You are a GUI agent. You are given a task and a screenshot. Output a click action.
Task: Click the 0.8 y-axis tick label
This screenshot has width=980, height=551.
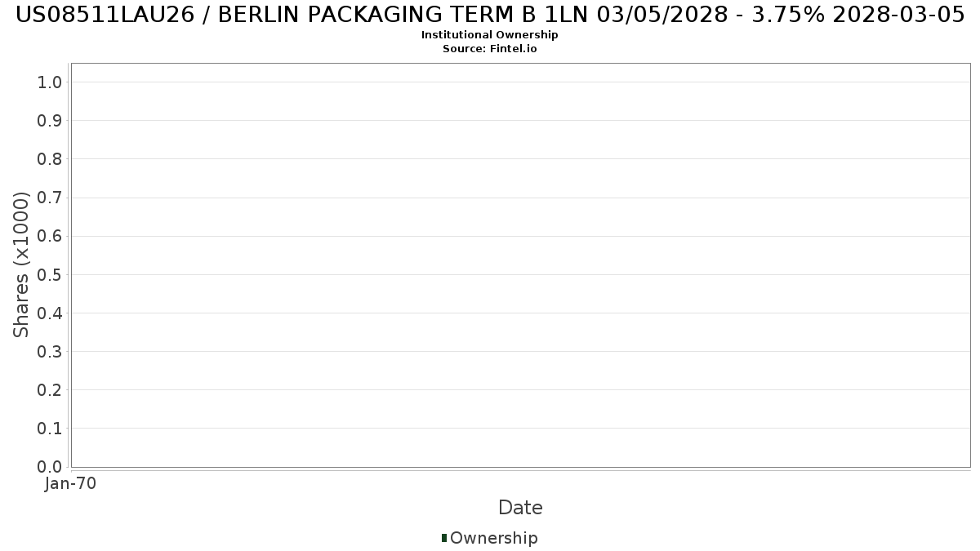click(50, 159)
